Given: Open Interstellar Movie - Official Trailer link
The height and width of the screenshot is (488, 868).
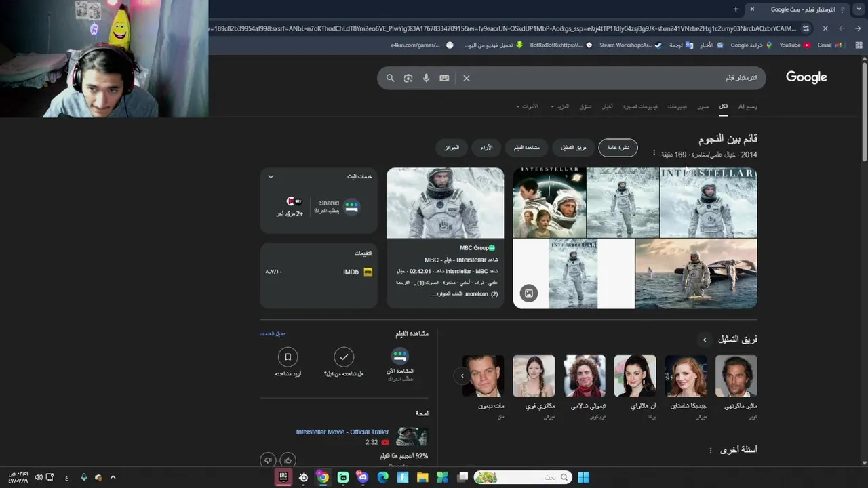Looking at the screenshot, I should 342,432.
